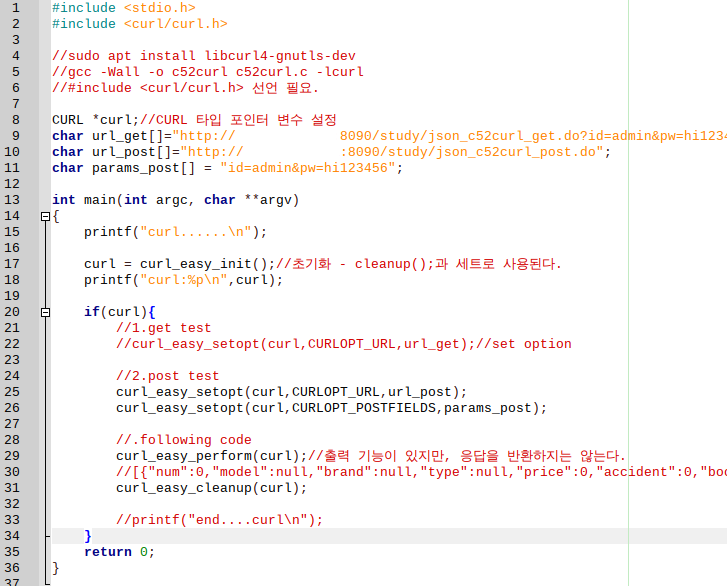This screenshot has width=727, height=586.
Task: Click the printf("curl......\n") statement
Action: click(x=175, y=232)
